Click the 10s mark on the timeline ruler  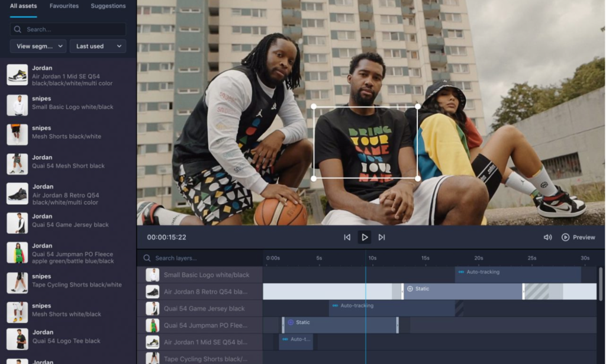pyautogui.click(x=372, y=258)
